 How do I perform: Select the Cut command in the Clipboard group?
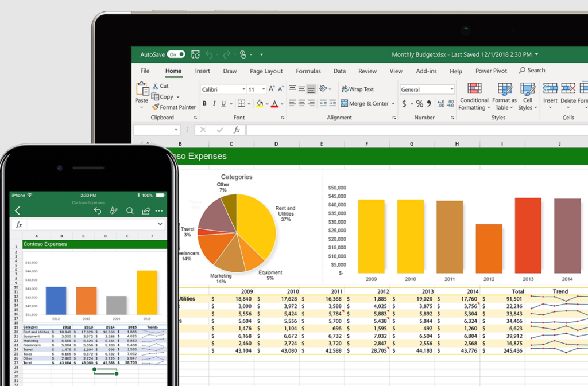click(161, 85)
